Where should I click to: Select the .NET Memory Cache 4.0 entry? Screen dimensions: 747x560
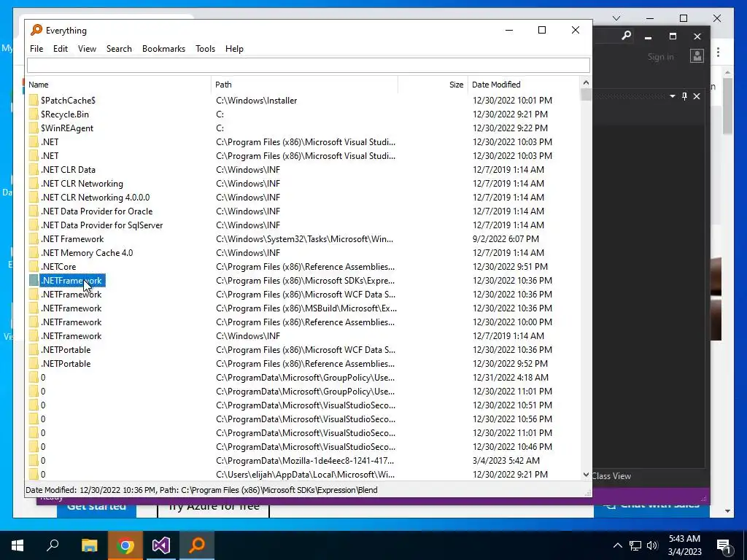click(x=87, y=253)
